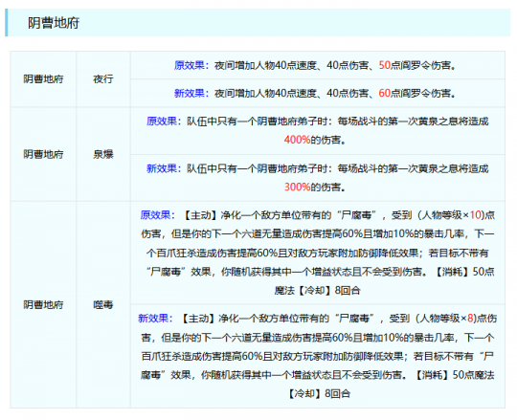
Task: Select the 夜行 skill name cell
Action: [x=103, y=79]
